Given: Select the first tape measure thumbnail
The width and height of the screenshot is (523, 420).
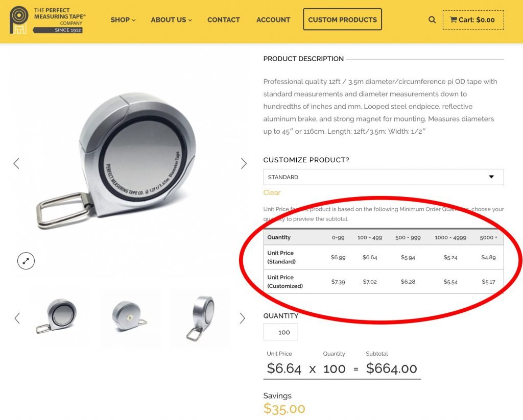Looking at the screenshot, I should click(57, 317).
